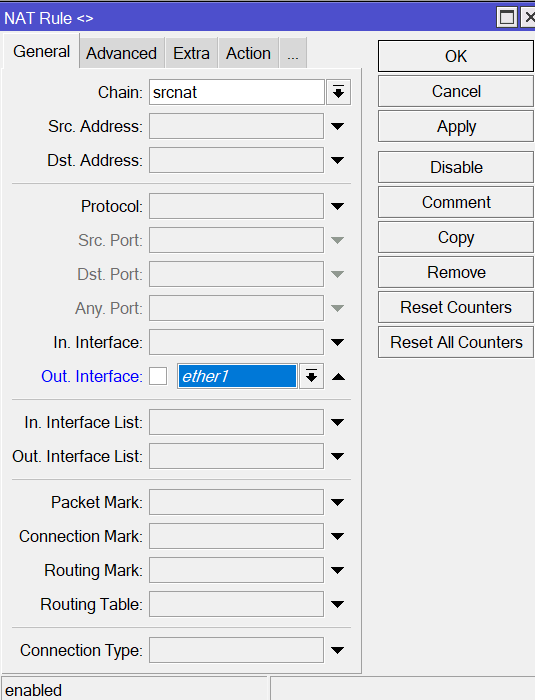Expand the Src. Address field
The image size is (535, 700).
click(338, 126)
